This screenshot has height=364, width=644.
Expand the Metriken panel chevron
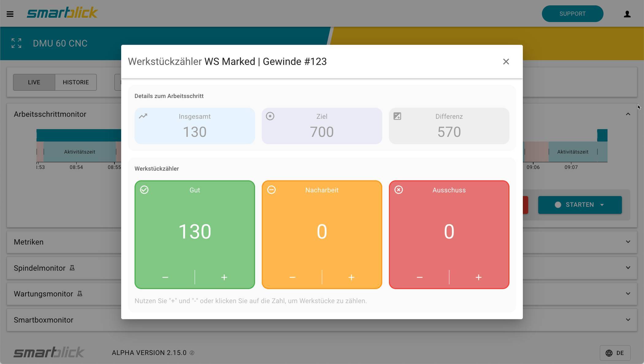628,242
